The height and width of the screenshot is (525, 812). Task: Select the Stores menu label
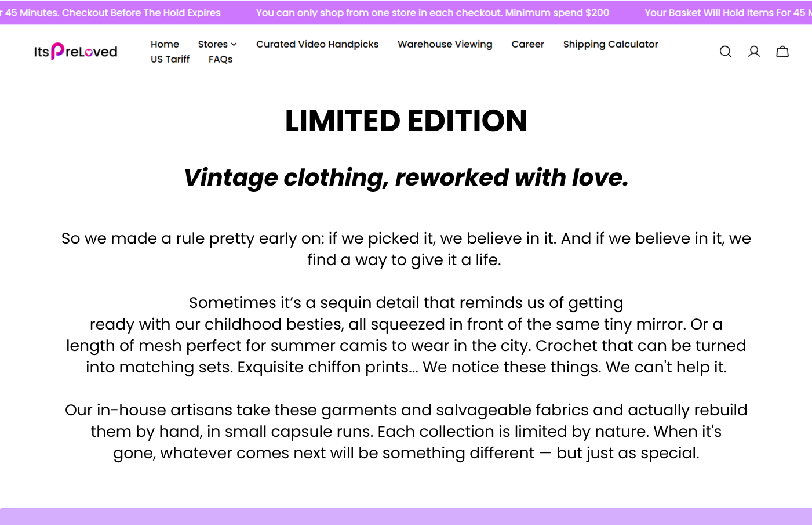pos(213,44)
